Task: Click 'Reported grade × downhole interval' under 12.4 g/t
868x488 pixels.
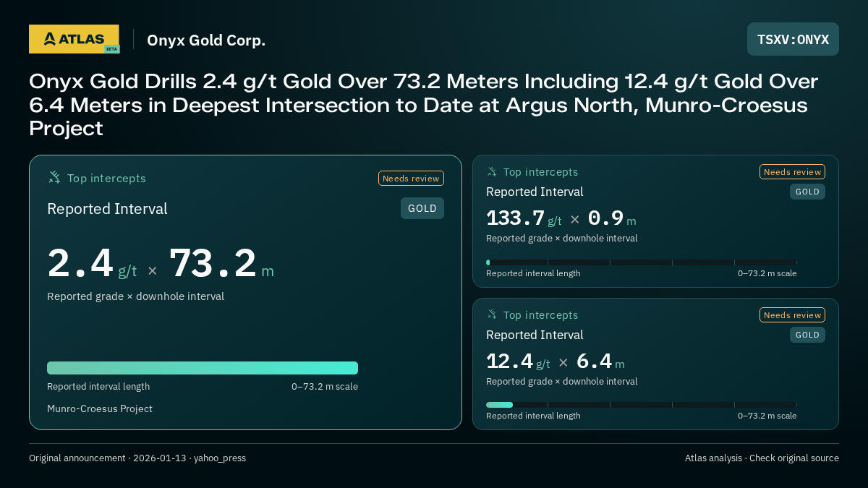Action: pyautogui.click(x=561, y=382)
